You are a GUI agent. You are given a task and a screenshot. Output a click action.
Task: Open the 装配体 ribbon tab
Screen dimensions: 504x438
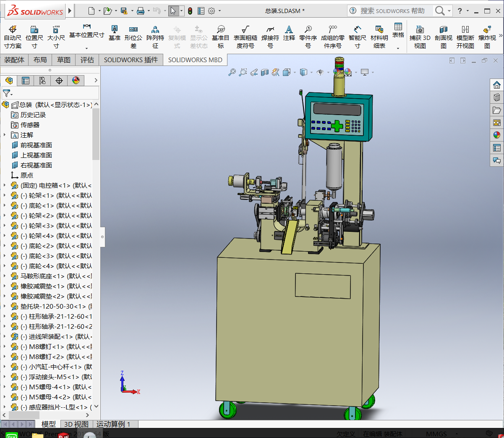[14, 60]
